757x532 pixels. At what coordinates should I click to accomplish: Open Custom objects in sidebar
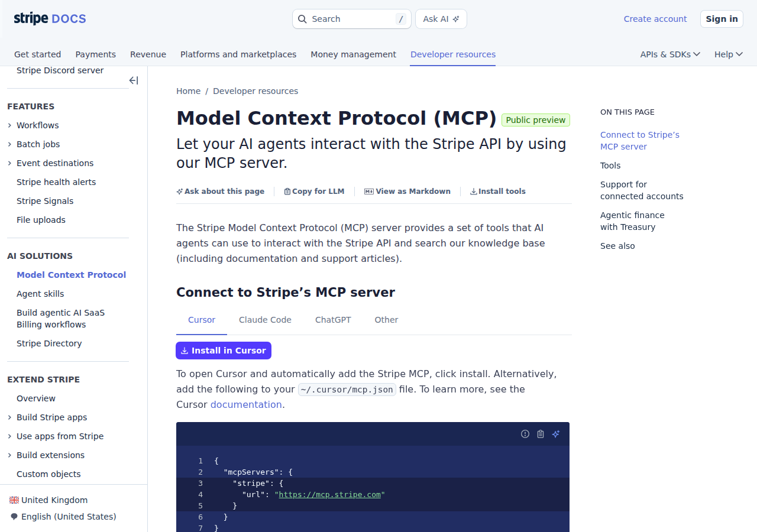point(48,474)
